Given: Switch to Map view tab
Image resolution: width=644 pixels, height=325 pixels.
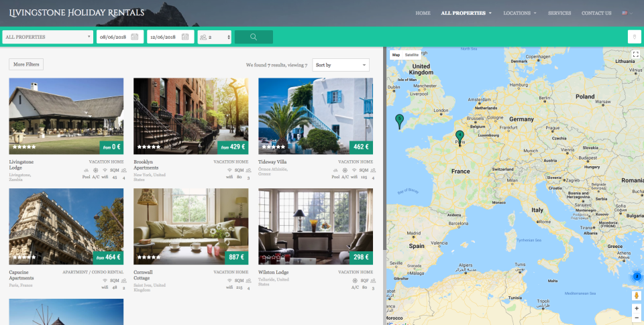Looking at the screenshot, I should pos(396,54).
